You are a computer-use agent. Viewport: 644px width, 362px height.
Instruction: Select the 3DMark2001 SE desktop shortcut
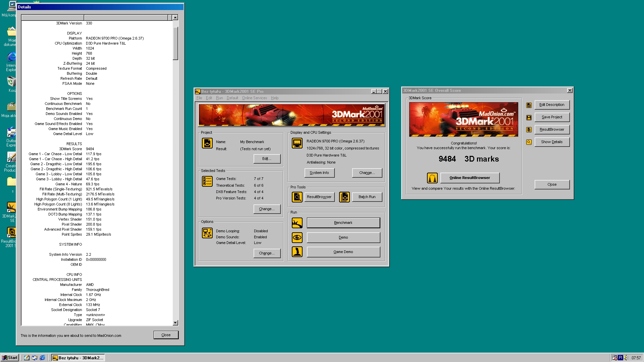(x=9, y=212)
